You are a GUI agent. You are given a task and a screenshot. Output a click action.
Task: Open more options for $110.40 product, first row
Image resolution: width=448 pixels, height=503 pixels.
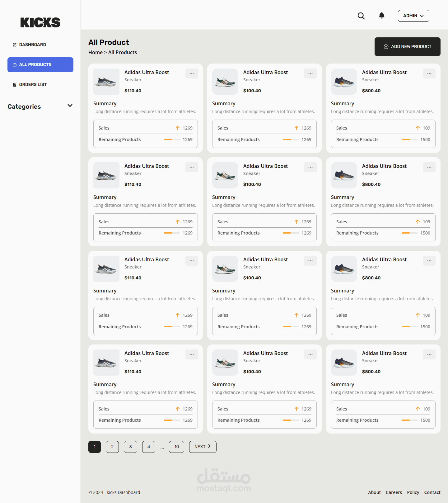pyautogui.click(x=192, y=74)
